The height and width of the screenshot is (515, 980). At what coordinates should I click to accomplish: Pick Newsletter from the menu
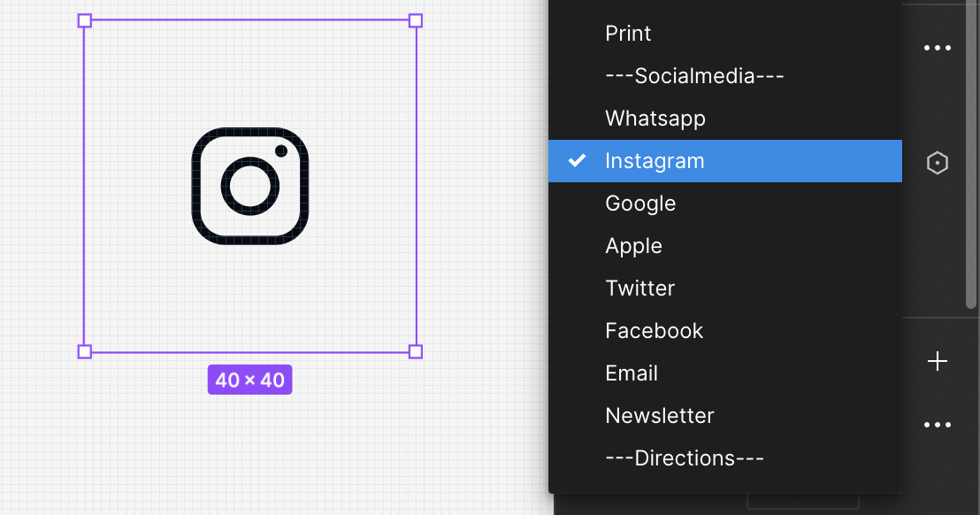coord(725,416)
